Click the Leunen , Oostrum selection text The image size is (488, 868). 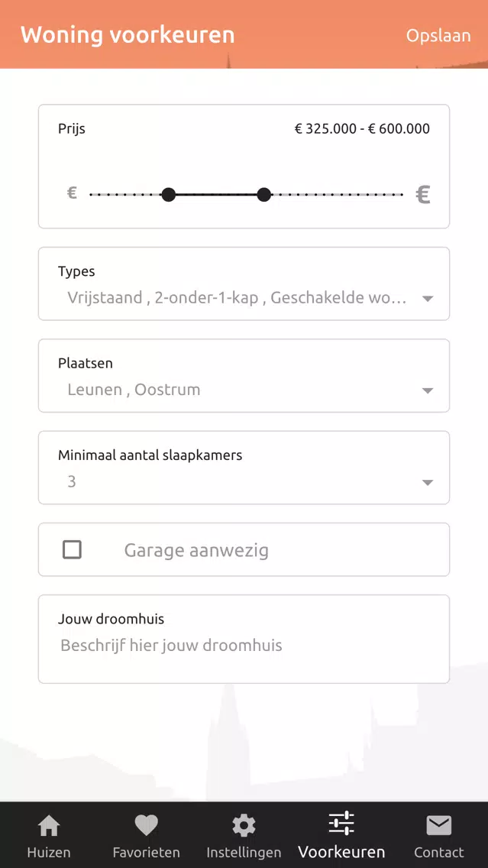coord(134,390)
